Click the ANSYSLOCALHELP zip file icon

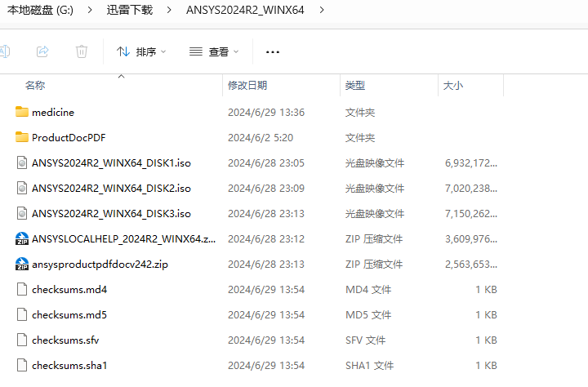[x=22, y=238]
